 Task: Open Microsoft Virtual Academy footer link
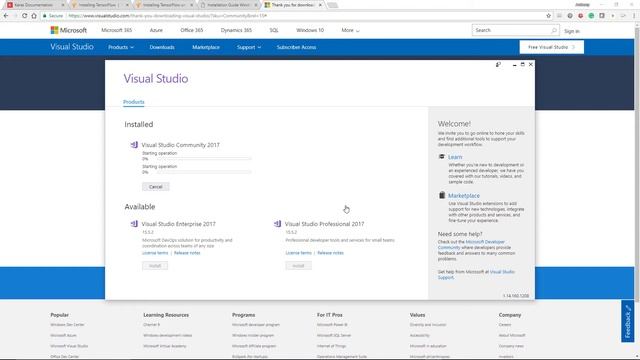[x=164, y=346]
